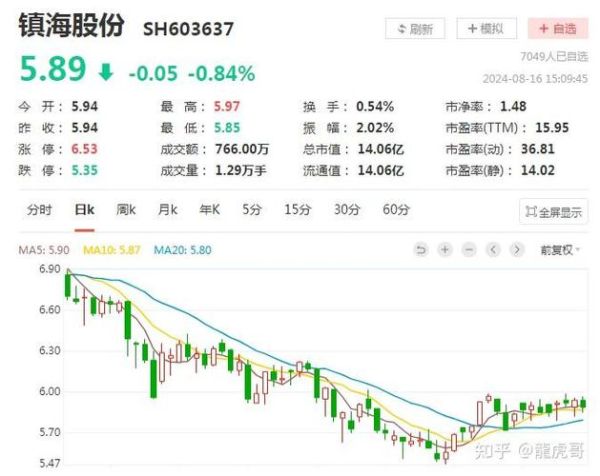Click the 最低 value 5.85
The width and height of the screenshot is (600, 476).
pos(227,128)
